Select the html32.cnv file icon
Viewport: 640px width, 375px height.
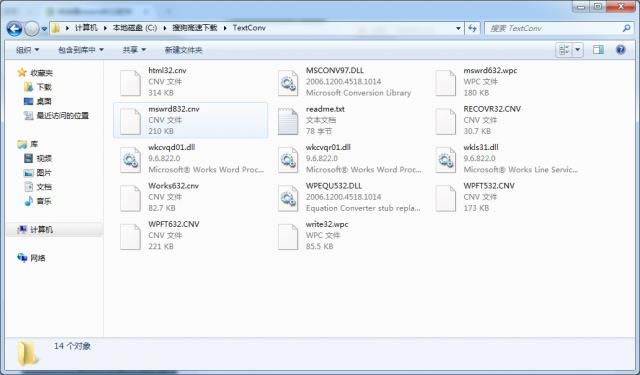(131, 83)
